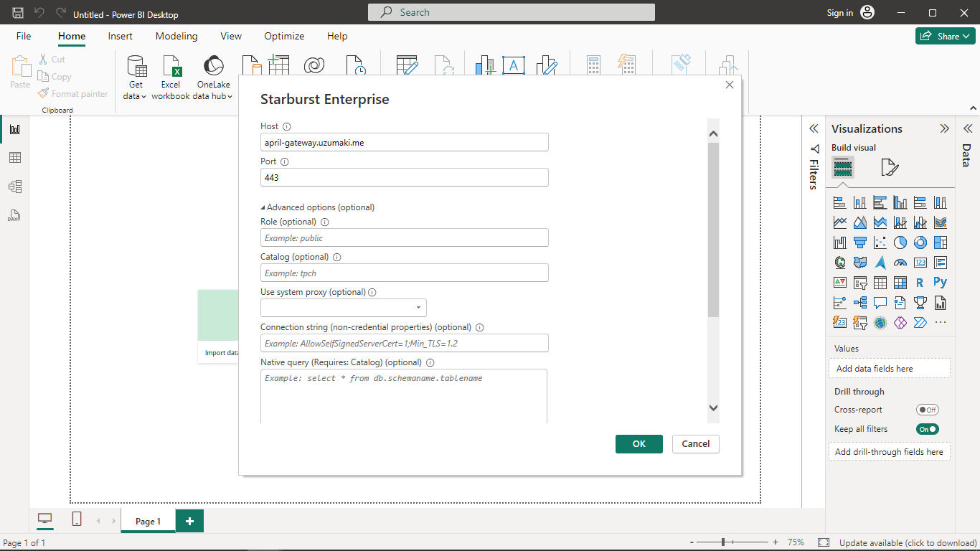Open Use system proxy dropdown
The image size is (980, 551).
[x=344, y=308]
